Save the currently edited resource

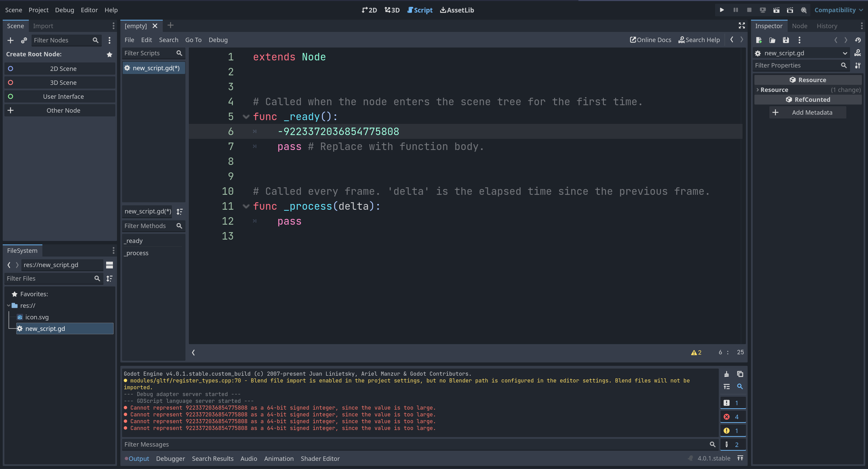(786, 40)
